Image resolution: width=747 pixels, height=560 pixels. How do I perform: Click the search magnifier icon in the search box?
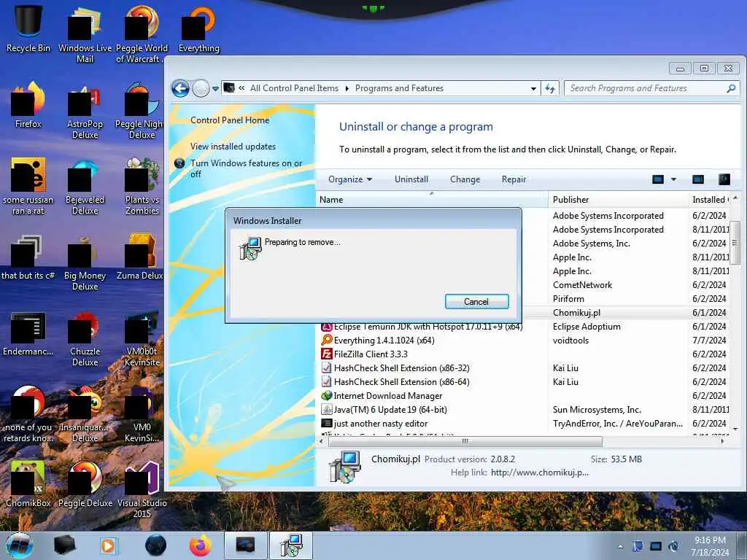pyautogui.click(x=731, y=88)
